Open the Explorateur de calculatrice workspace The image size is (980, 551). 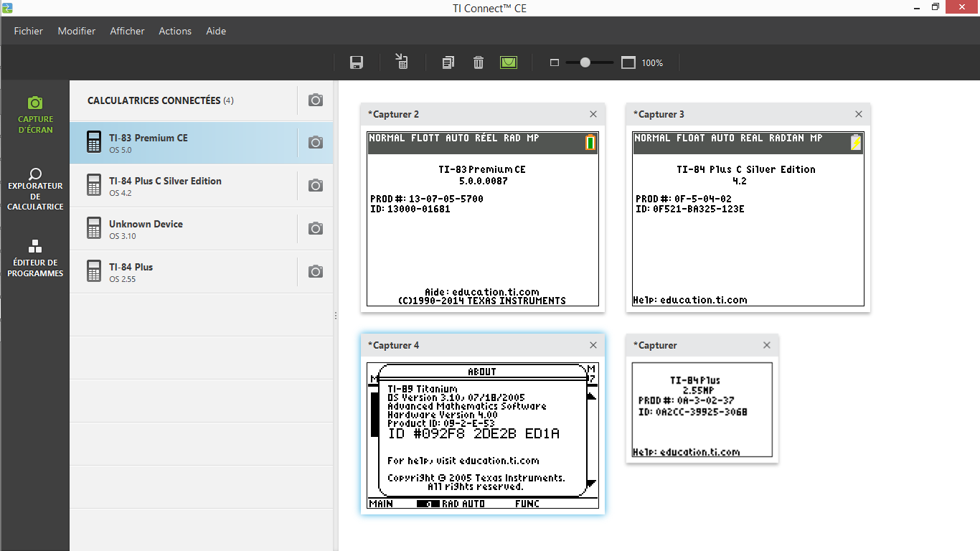35,190
